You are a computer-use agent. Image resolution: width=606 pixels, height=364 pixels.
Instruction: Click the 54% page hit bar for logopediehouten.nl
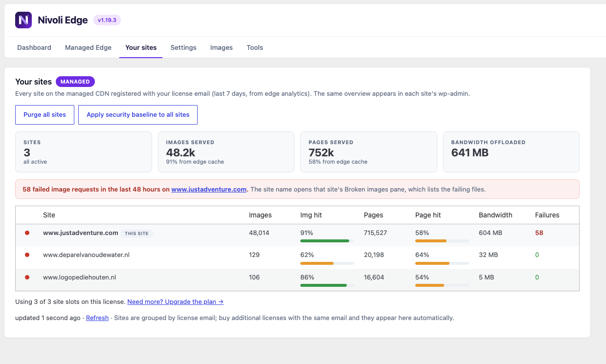coord(442,285)
